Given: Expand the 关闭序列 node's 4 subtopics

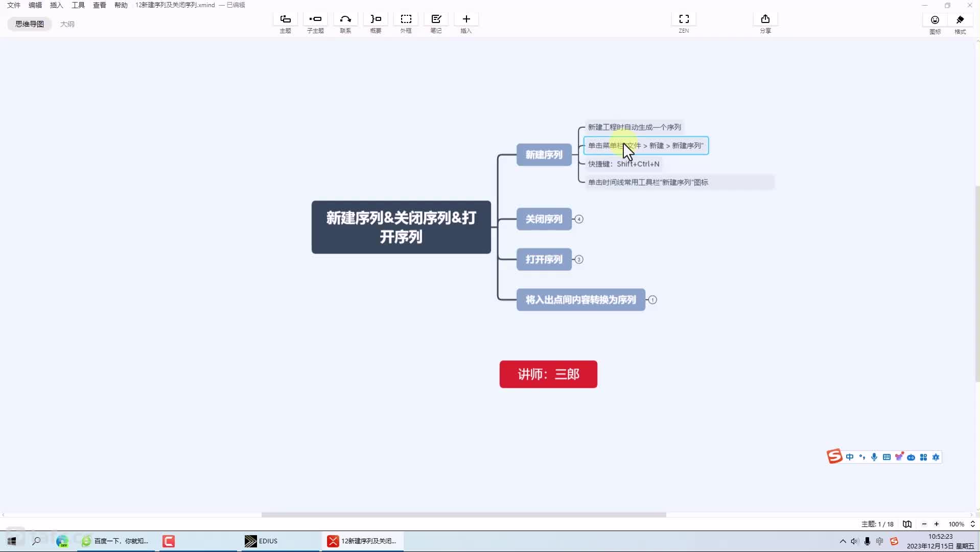Looking at the screenshot, I should tap(579, 219).
